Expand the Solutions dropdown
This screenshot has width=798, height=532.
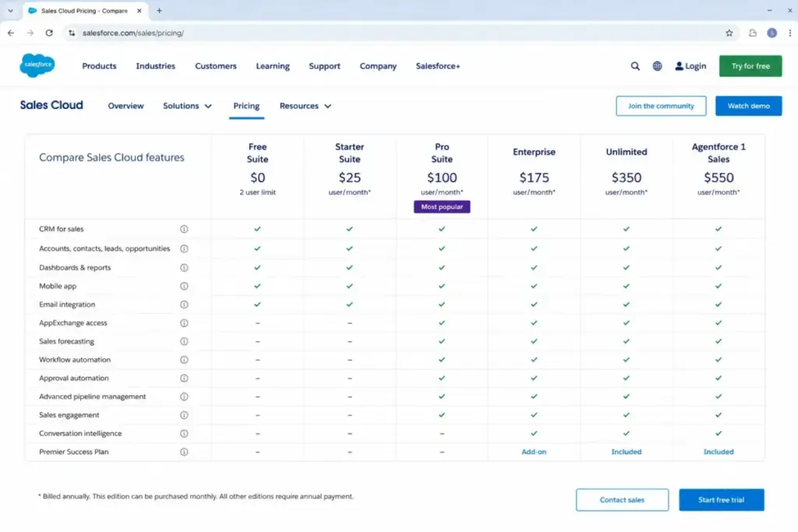pos(187,106)
